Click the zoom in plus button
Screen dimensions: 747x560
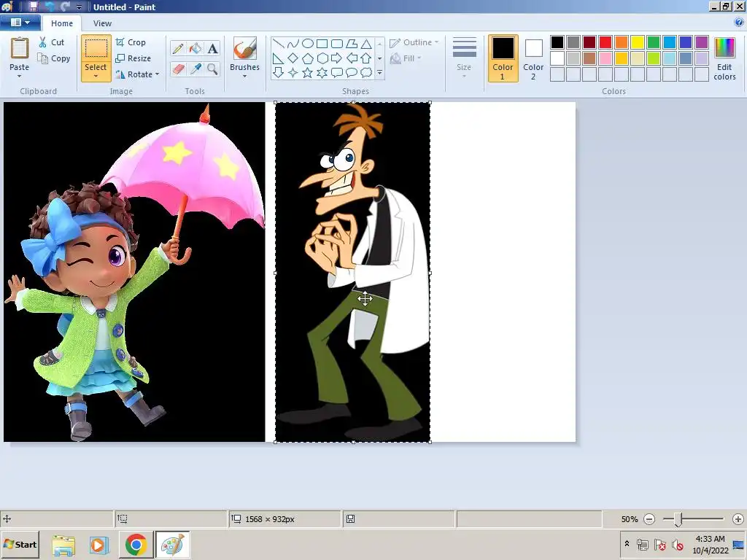click(738, 519)
